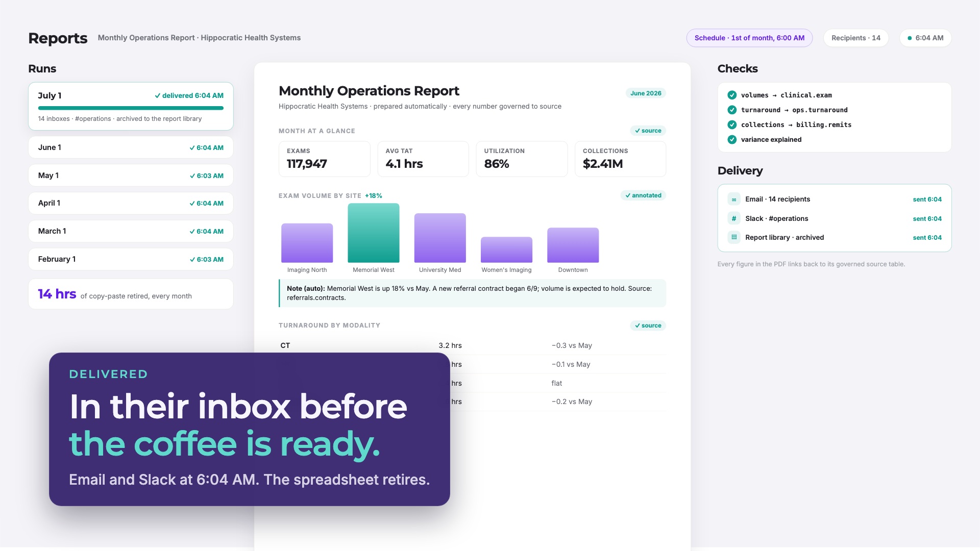The width and height of the screenshot is (980, 551).
Task: Click the '3.2 hrs' CT value
Action: (x=450, y=345)
